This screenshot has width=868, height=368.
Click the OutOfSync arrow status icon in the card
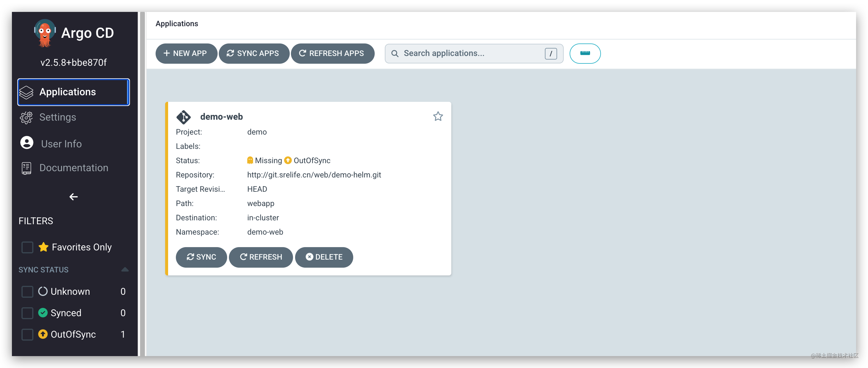[x=288, y=160]
